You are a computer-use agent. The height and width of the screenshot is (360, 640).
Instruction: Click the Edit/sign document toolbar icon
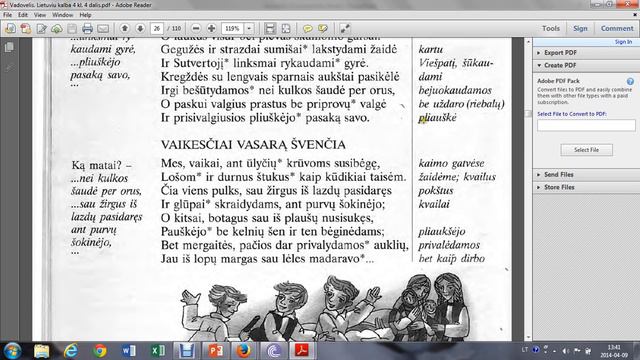[x=41, y=28]
